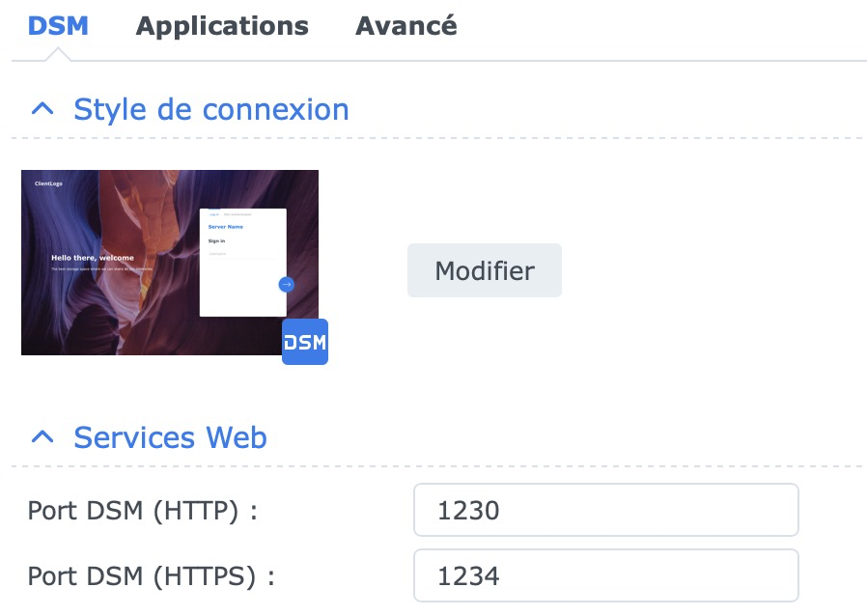This screenshot has height=616, width=867.
Task: Collapse the Services Web chevron
Action: click(x=42, y=437)
